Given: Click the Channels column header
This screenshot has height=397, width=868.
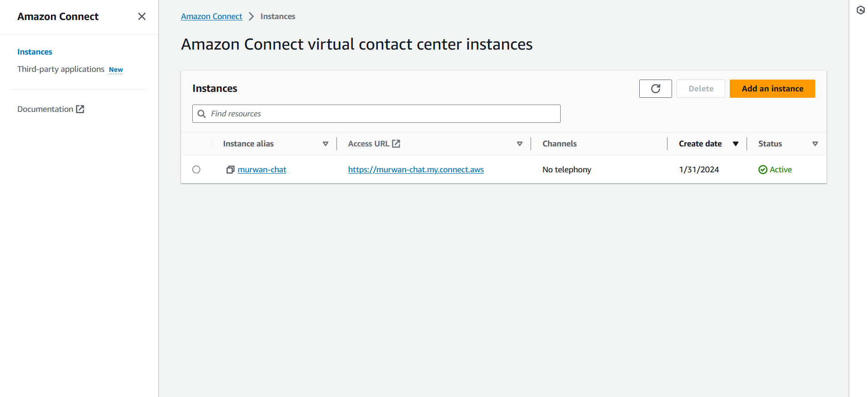Looking at the screenshot, I should pyautogui.click(x=559, y=144).
